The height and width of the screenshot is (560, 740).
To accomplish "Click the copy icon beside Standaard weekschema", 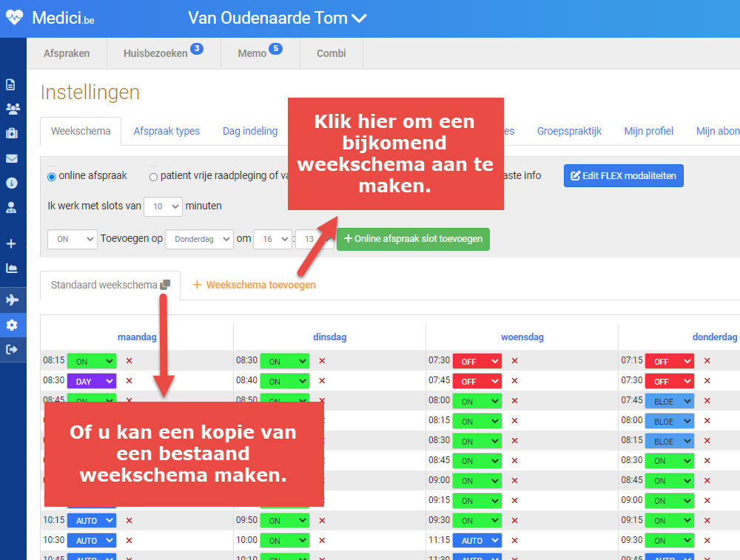I will click(166, 285).
